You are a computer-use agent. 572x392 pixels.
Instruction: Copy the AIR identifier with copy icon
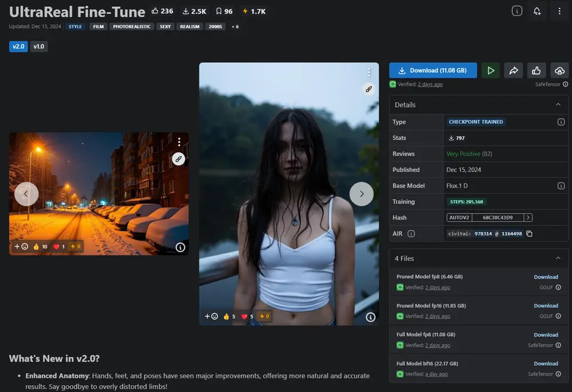pyautogui.click(x=529, y=233)
